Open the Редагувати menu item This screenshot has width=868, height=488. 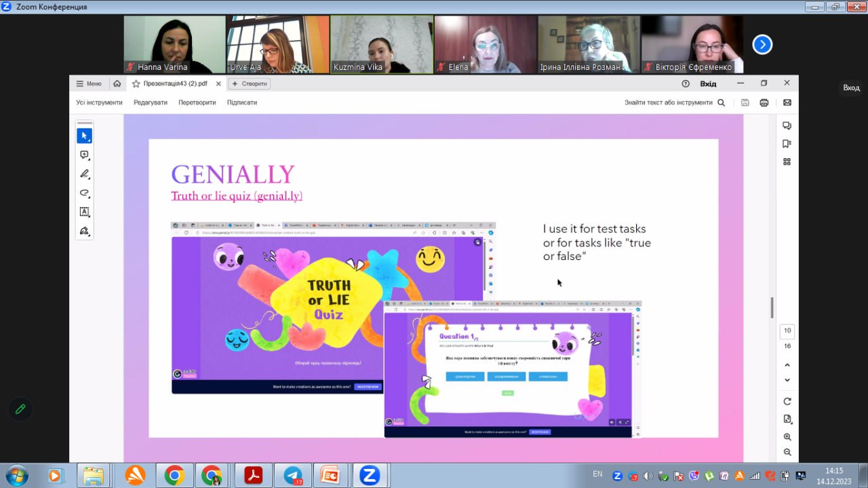pyautogui.click(x=150, y=102)
